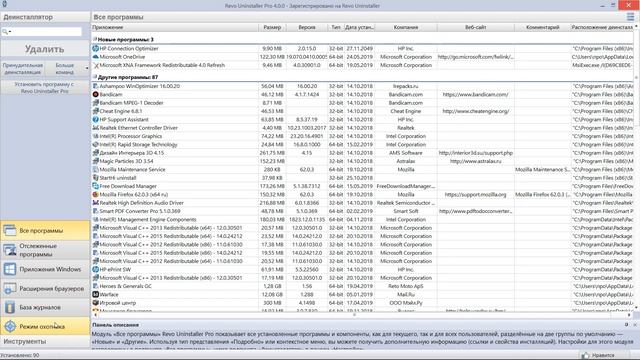The image size is (640, 360).
Task: Click the 12,08 GB size cell
Action: point(272,294)
